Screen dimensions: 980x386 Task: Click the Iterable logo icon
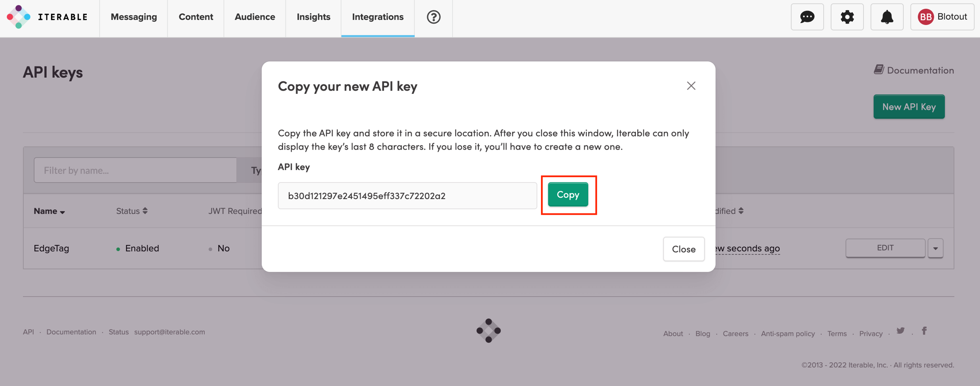pos(19,17)
